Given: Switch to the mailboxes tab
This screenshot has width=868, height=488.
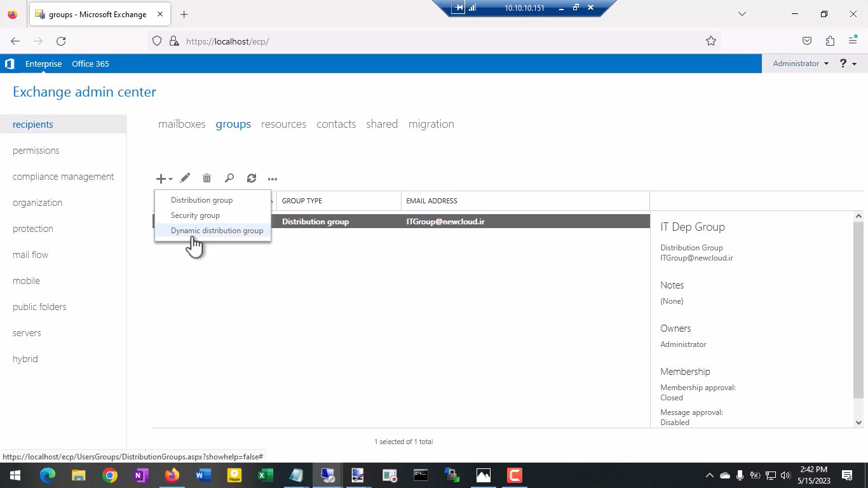Looking at the screenshot, I should 182,124.
